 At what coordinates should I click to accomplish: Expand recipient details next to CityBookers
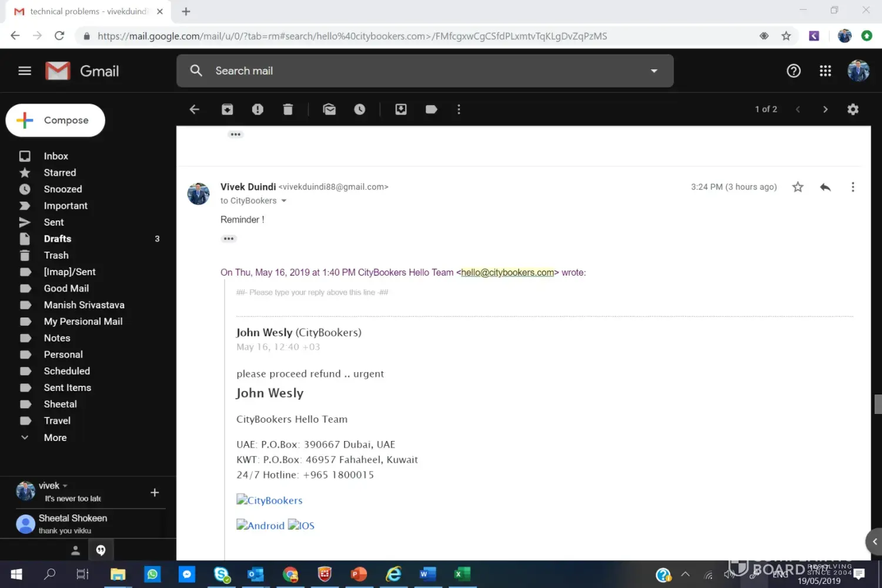click(x=284, y=201)
